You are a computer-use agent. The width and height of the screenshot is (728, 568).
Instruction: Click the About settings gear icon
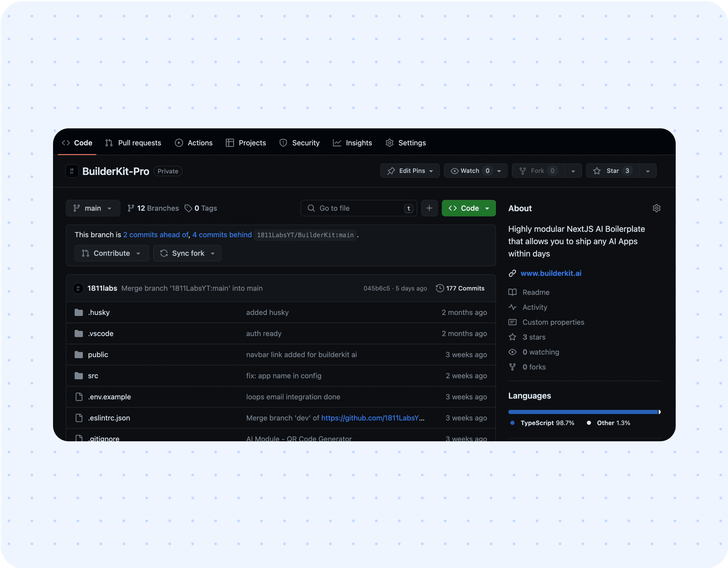657,208
